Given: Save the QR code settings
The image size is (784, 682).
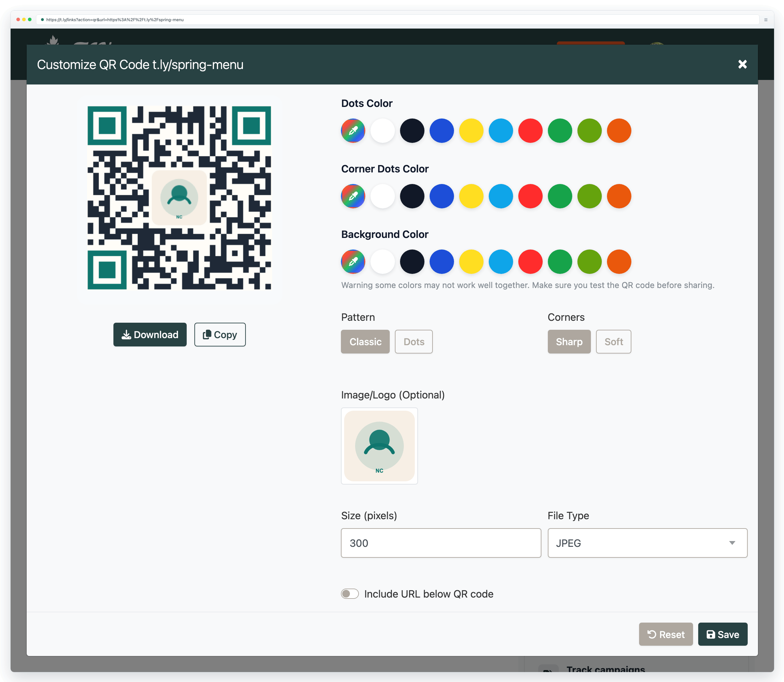Looking at the screenshot, I should [723, 634].
